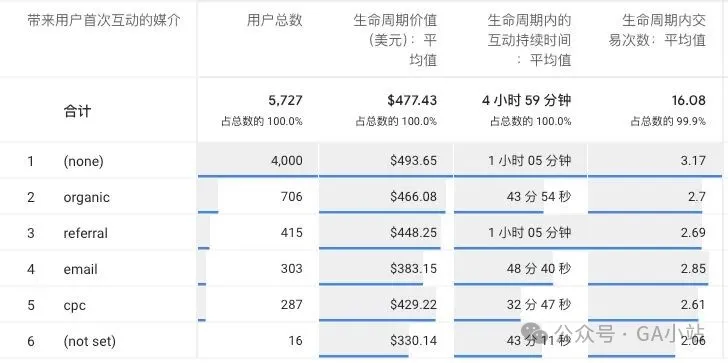Click user count 303 cell
The image size is (728, 363).
click(x=291, y=269)
